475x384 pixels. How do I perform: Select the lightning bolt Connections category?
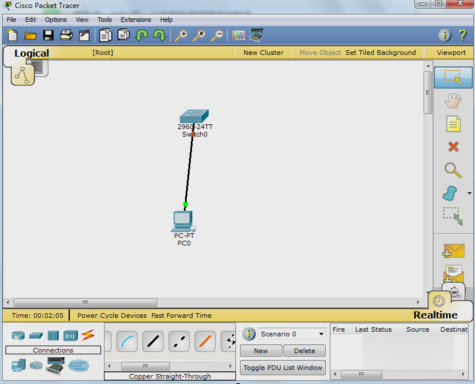pyautogui.click(x=88, y=335)
